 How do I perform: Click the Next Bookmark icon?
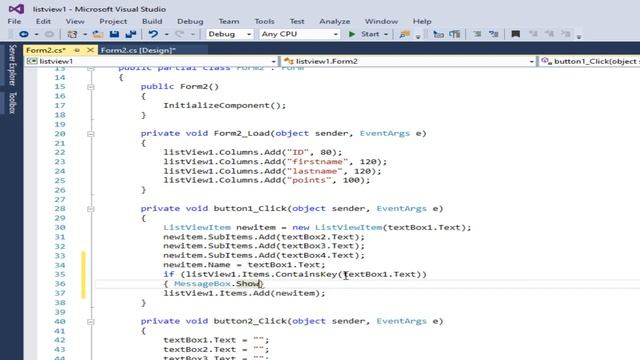[549, 34]
